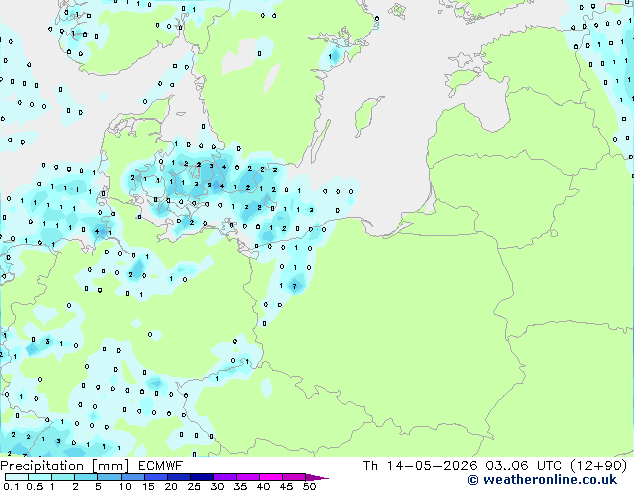
Task: Click the '35' legend label
Action: [x=241, y=486]
